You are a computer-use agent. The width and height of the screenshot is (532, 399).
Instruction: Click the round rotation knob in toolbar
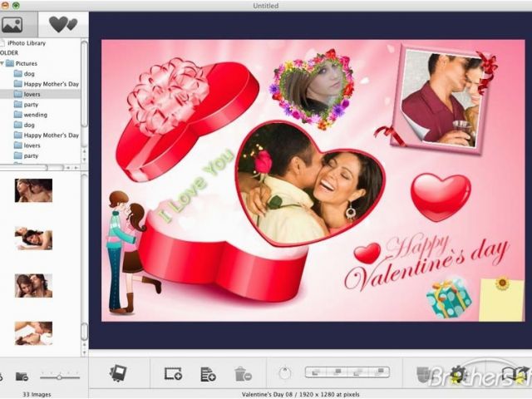click(284, 374)
